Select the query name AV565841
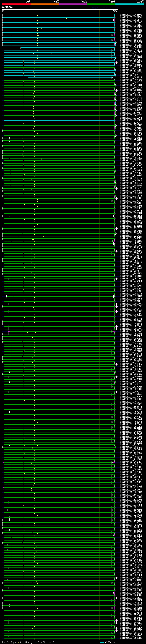146x644 pixels. point(8,8)
